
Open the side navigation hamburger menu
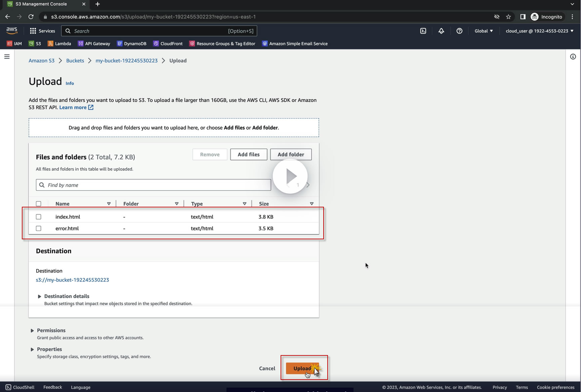(x=7, y=57)
